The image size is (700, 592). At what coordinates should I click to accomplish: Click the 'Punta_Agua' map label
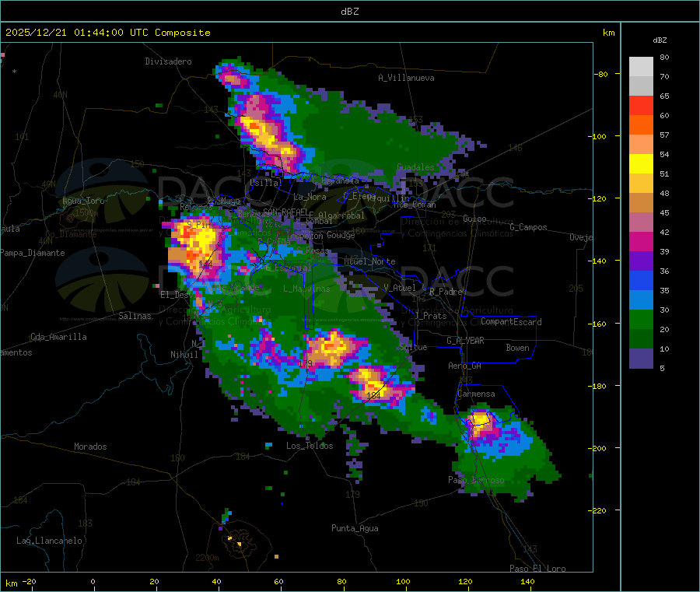[355, 528]
